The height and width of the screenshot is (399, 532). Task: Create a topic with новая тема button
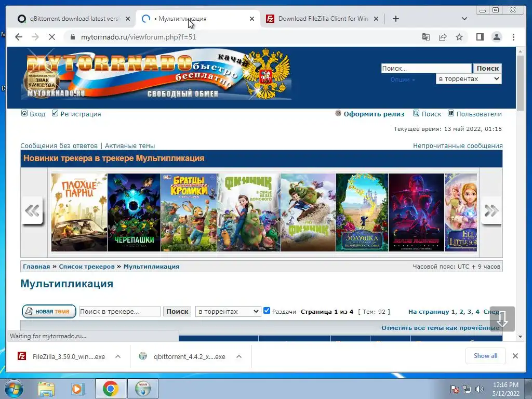point(49,311)
